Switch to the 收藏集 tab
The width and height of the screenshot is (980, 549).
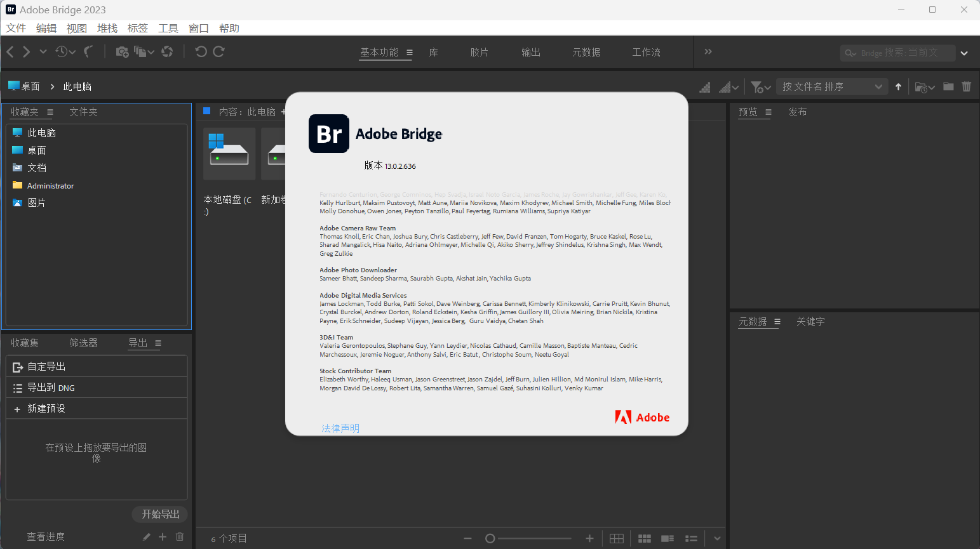25,343
